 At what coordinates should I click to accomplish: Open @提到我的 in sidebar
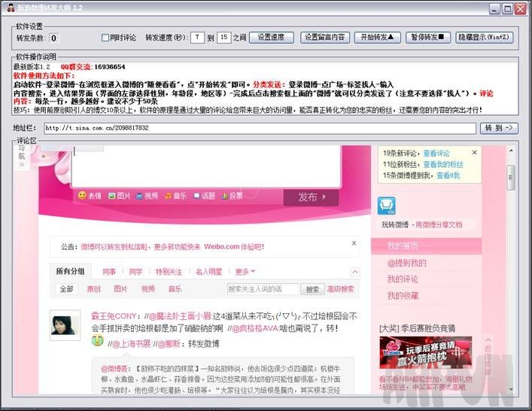(406, 263)
